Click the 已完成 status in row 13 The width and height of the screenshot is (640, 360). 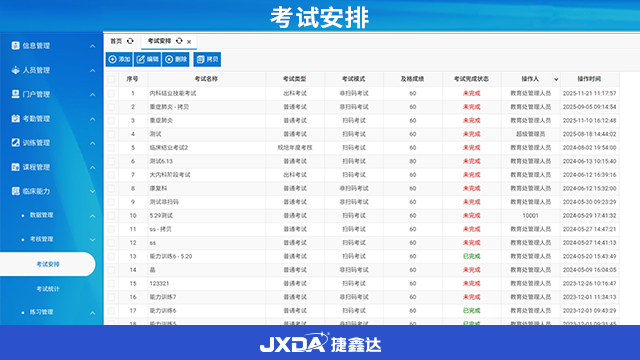point(471,256)
